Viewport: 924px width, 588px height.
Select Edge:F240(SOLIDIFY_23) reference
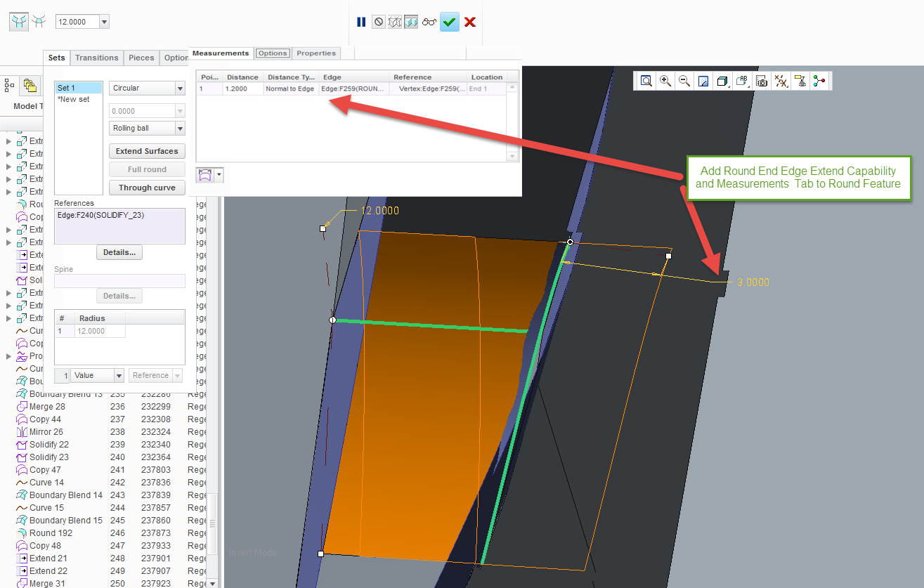click(x=100, y=215)
